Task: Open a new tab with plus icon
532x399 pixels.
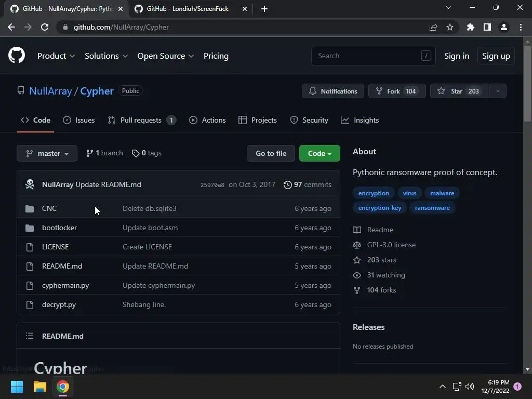Action: [x=264, y=9]
